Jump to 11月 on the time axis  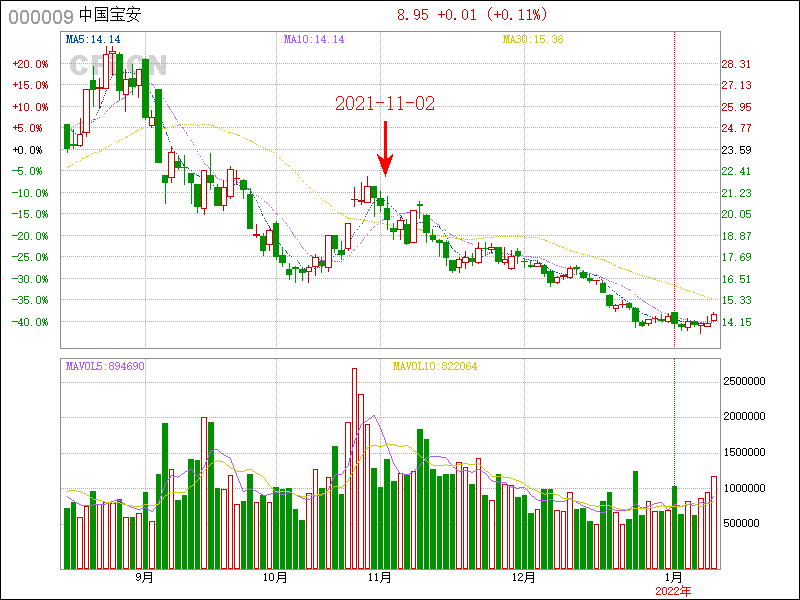(379, 577)
